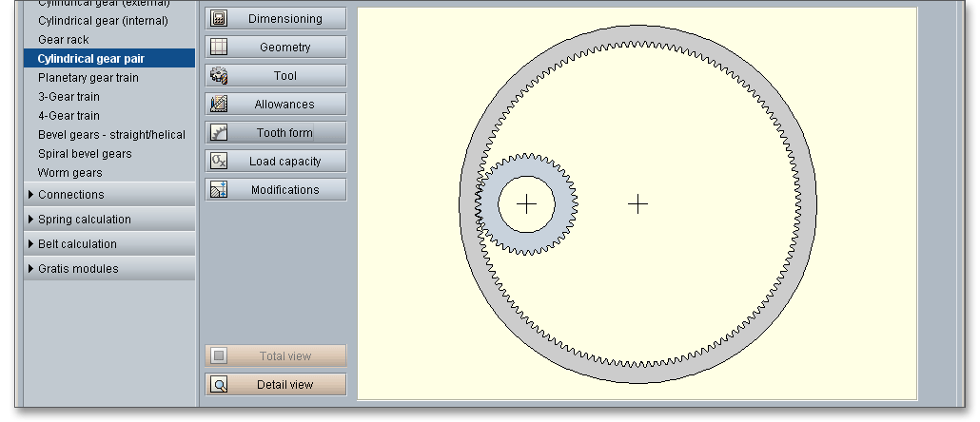Select the 3-Gear train entry

click(x=69, y=97)
